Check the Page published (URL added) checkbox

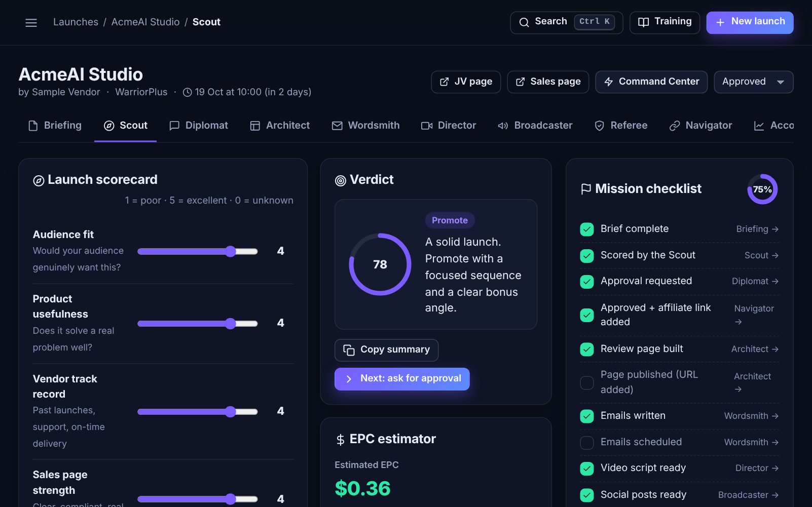pyautogui.click(x=587, y=383)
